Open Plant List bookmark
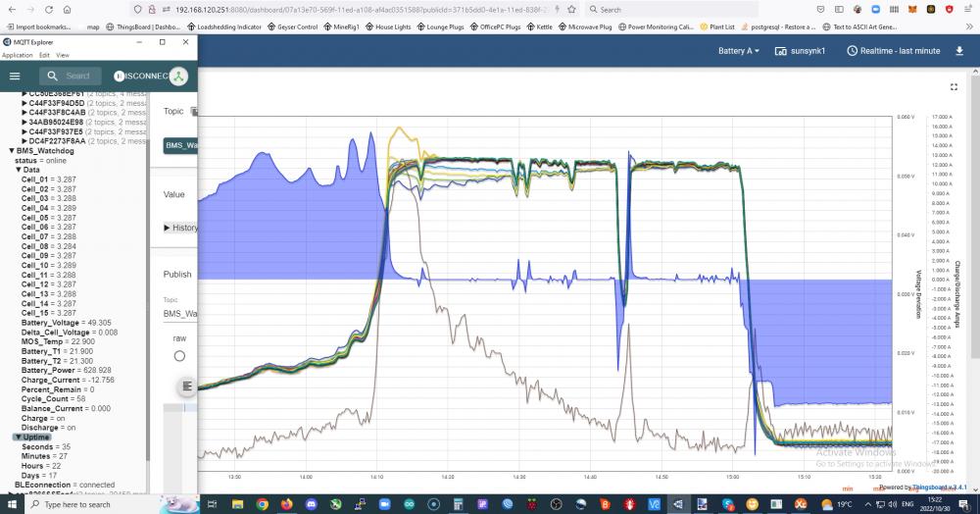Image resolution: width=980 pixels, height=514 pixels. (x=717, y=26)
